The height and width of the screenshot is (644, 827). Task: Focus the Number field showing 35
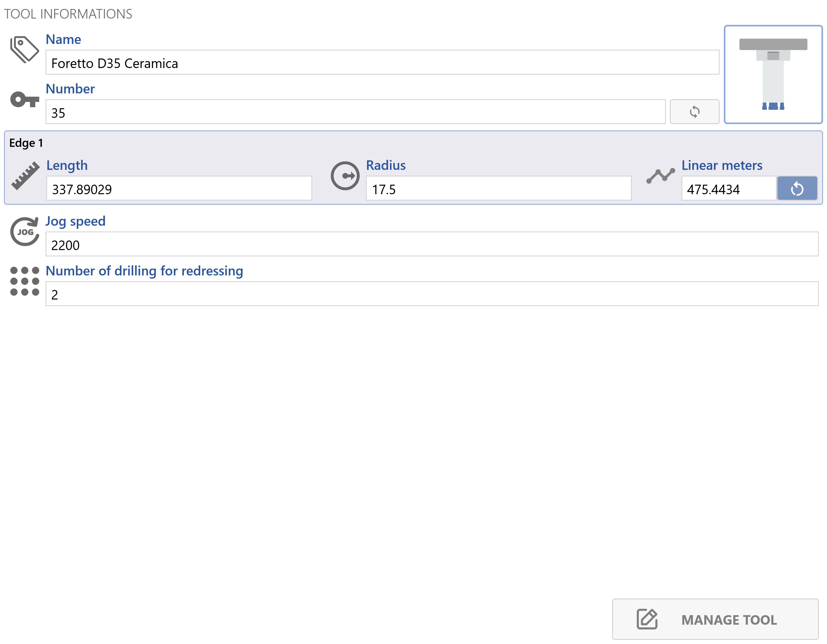coord(356,112)
